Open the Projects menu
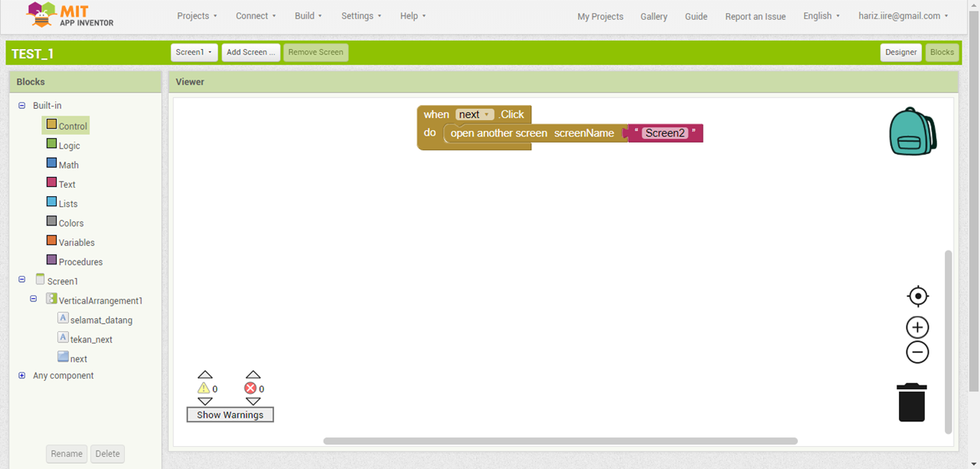The width and height of the screenshot is (980, 469). tap(197, 16)
